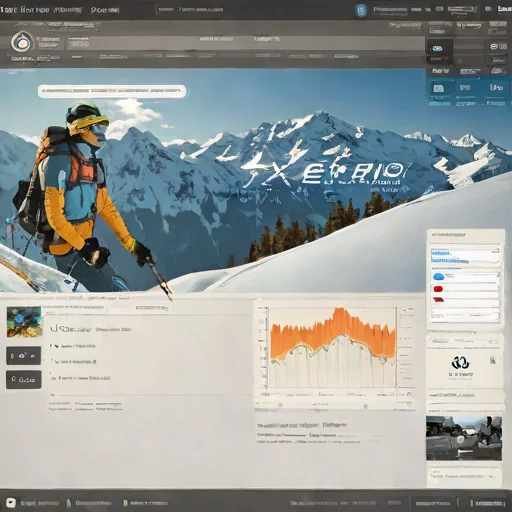
Task: Open the vehicle photo thumbnail in the right column
Action: 464,438
